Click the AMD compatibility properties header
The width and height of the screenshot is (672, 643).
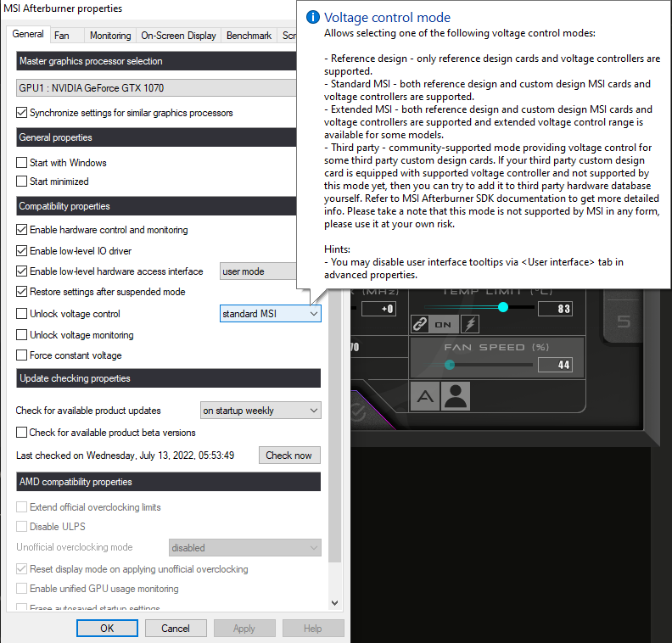(169, 482)
